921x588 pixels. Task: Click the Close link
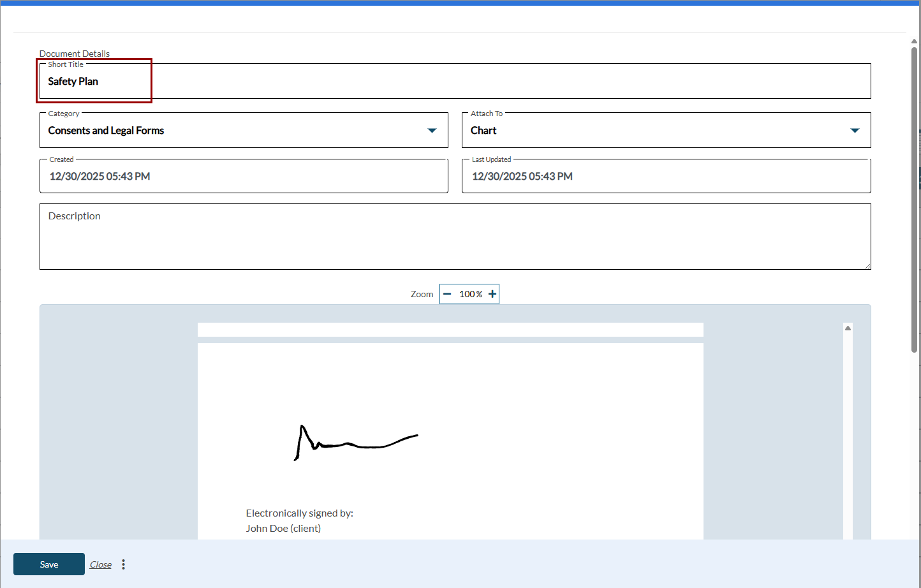(x=101, y=565)
